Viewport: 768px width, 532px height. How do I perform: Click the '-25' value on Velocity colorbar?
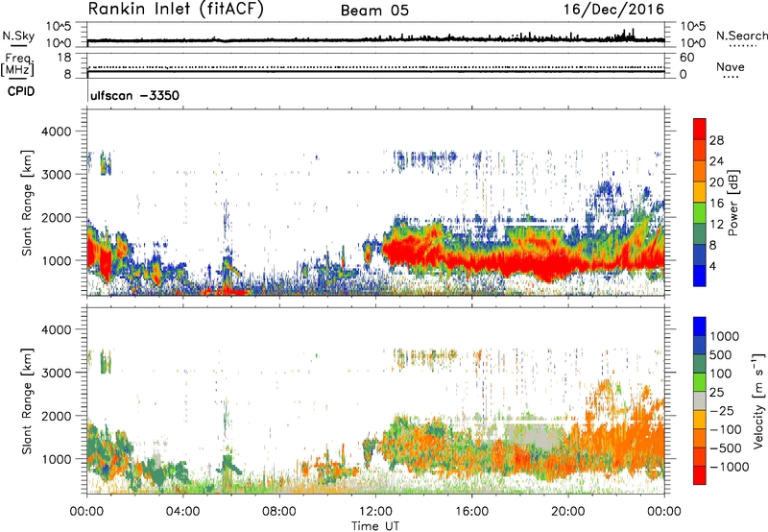tap(722, 411)
